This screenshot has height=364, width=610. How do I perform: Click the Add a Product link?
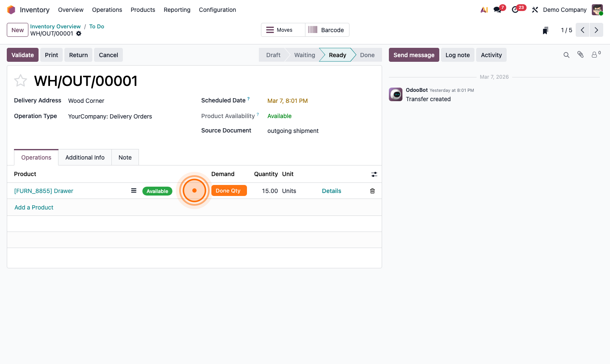34,207
